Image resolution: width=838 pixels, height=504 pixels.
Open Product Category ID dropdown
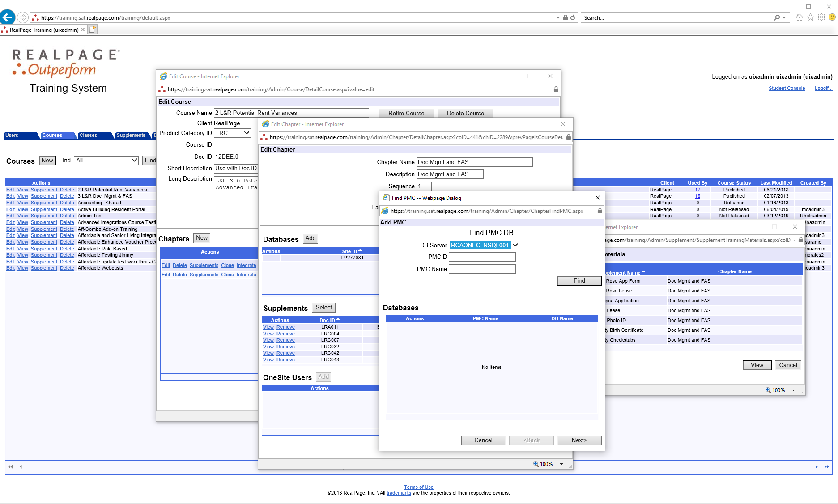[247, 133]
